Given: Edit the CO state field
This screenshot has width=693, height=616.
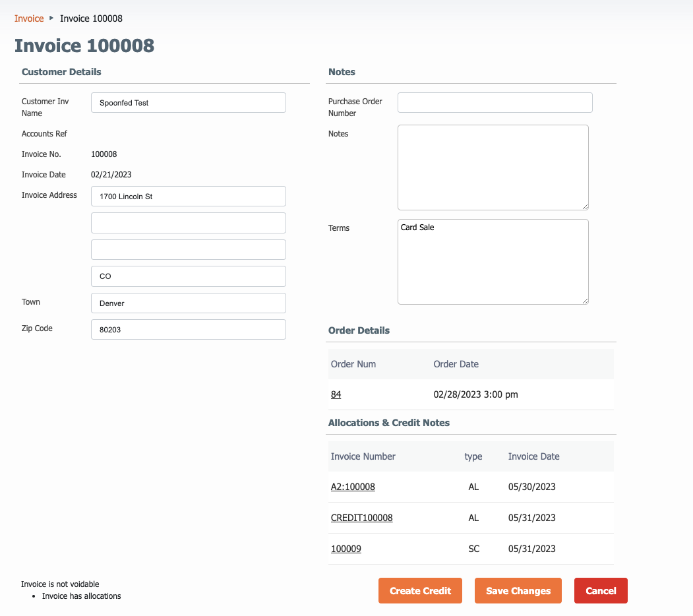Looking at the screenshot, I should click(189, 276).
